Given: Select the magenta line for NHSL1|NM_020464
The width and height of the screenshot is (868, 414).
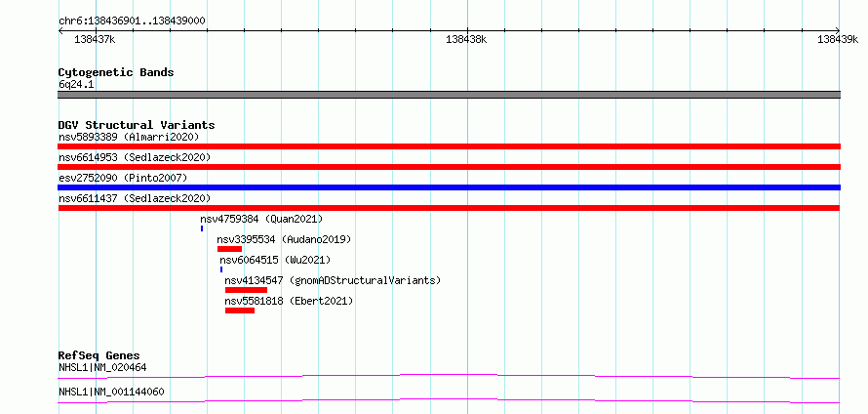Looking at the screenshot, I should 449,377.
